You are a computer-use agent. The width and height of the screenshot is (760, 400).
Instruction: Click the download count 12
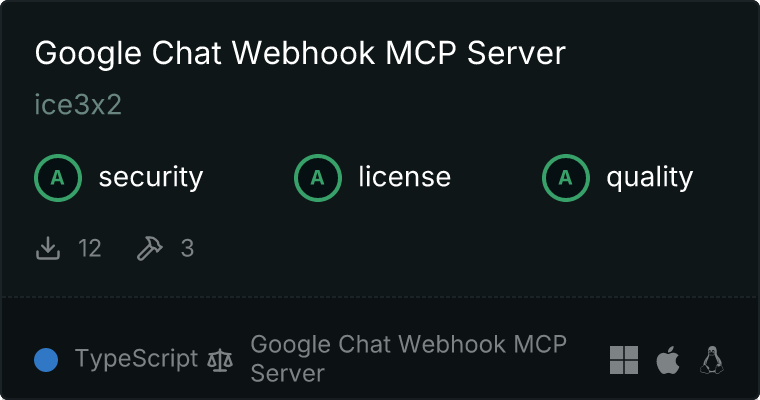pyautogui.click(x=90, y=248)
